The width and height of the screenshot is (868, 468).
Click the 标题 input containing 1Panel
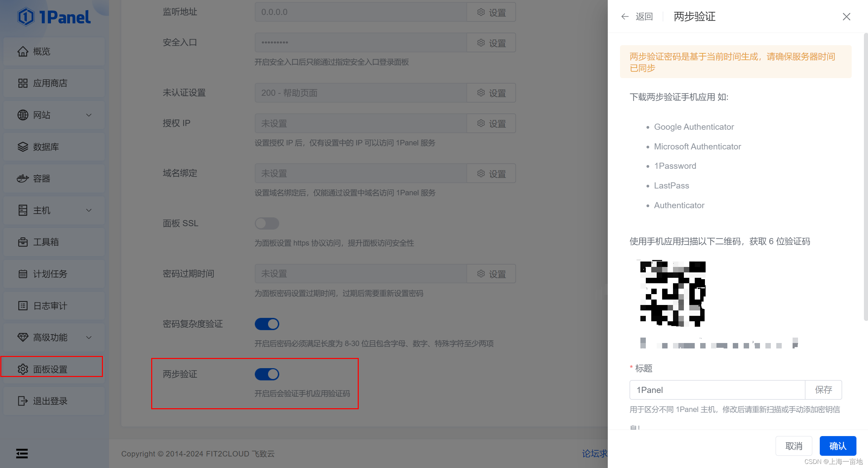coord(717,390)
